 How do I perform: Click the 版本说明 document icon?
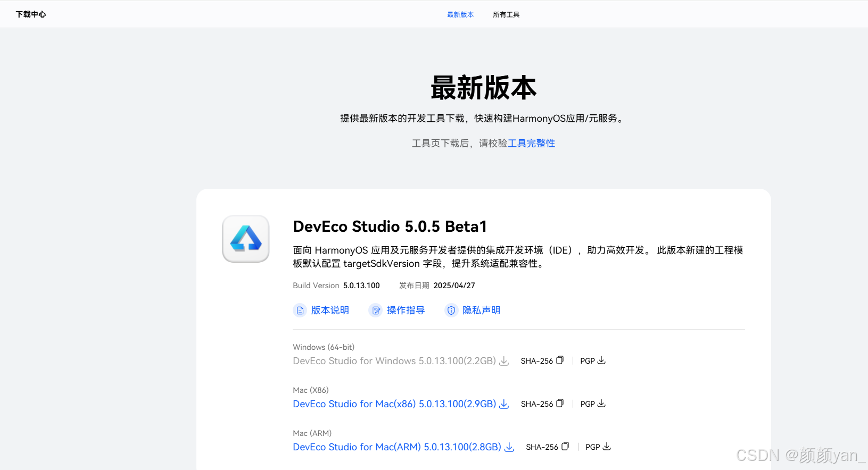point(300,310)
